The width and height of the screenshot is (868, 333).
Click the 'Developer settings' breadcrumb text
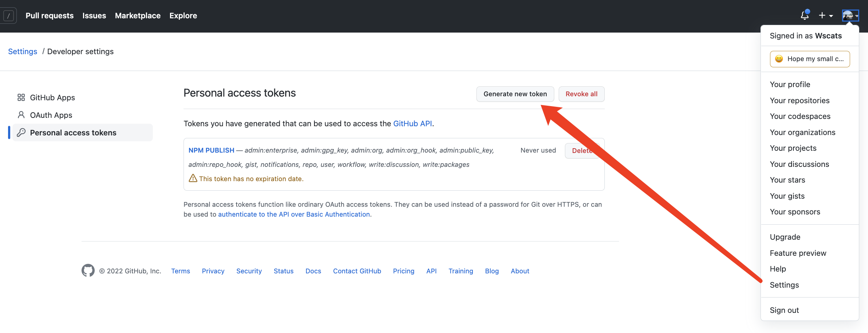(80, 52)
